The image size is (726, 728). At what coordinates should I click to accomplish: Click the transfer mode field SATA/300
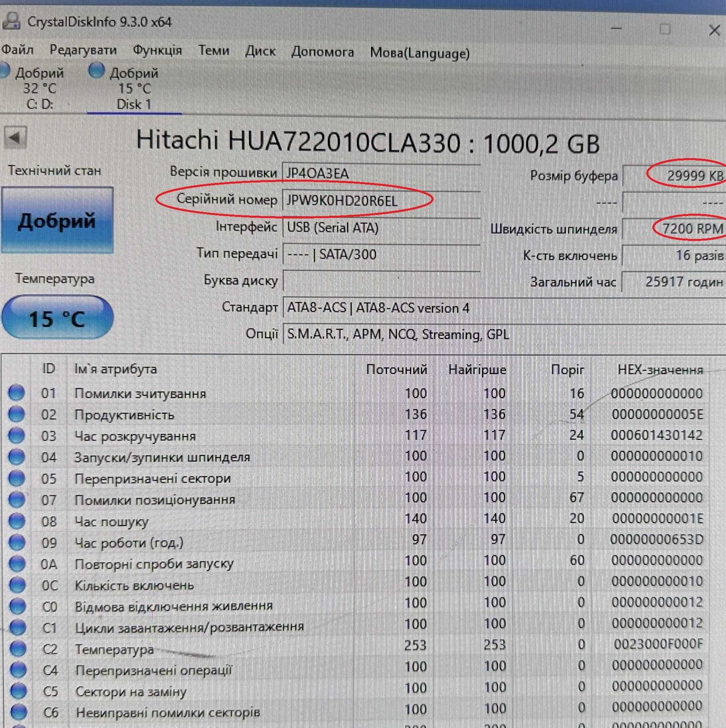pos(381,255)
